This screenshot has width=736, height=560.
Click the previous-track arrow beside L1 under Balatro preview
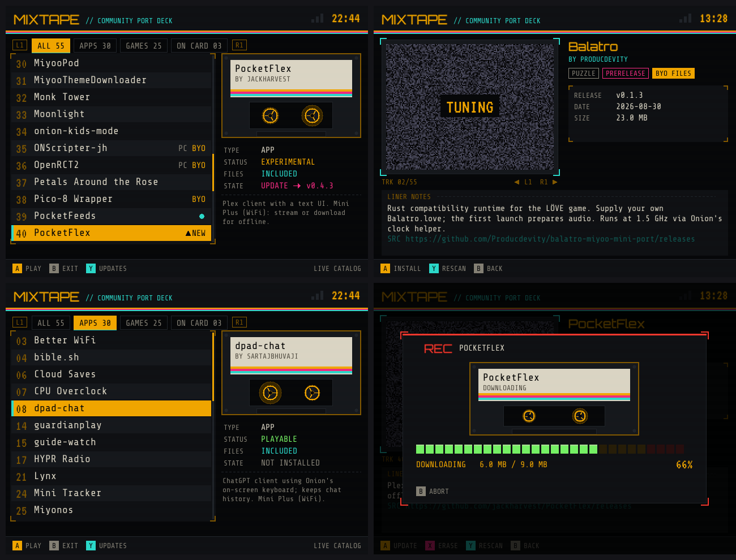[516, 182]
